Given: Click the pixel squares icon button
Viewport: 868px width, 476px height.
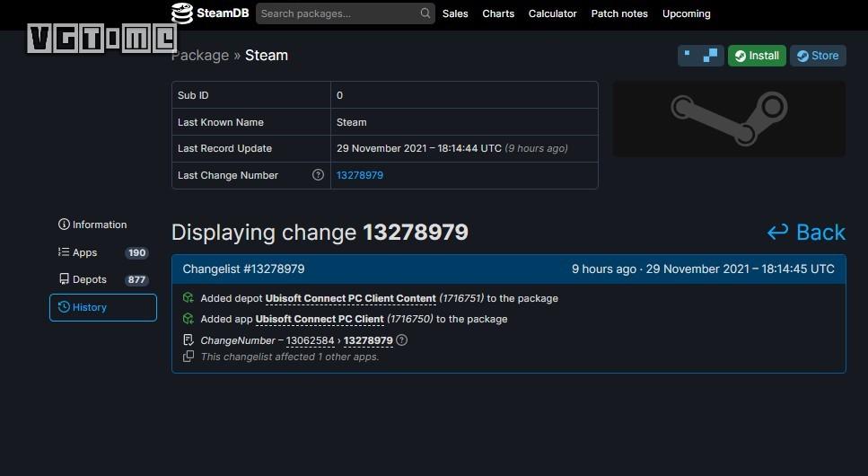Looking at the screenshot, I should click(x=700, y=56).
